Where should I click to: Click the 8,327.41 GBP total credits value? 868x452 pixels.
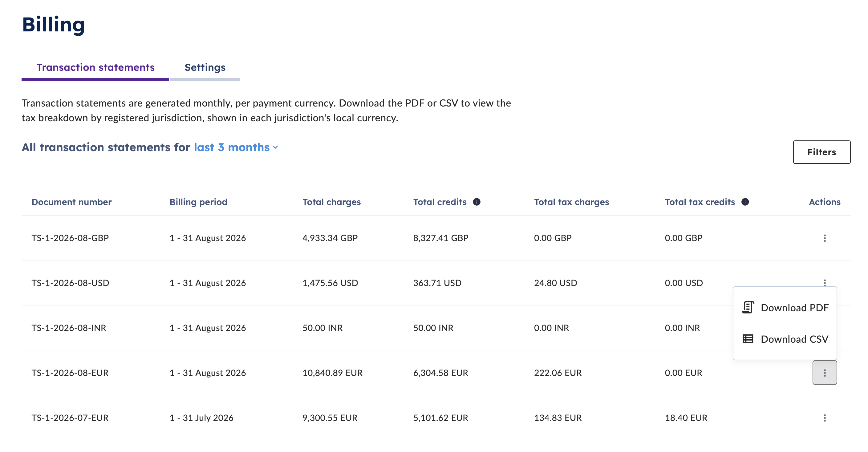click(441, 238)
